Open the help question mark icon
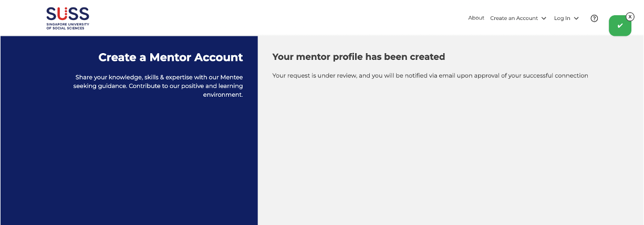 [x=594, y=18]
